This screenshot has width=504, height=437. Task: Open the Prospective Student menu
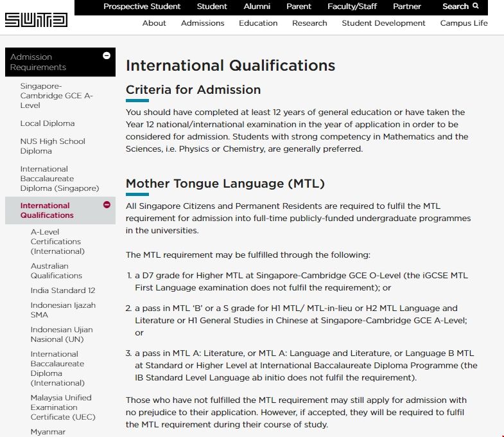click(142, 6)
